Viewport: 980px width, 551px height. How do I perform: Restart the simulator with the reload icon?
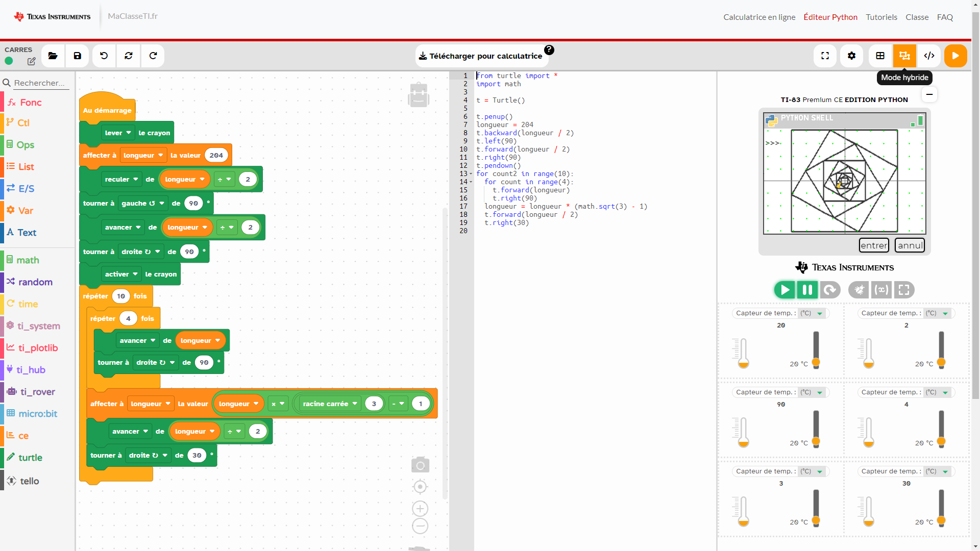coord(830,290)
